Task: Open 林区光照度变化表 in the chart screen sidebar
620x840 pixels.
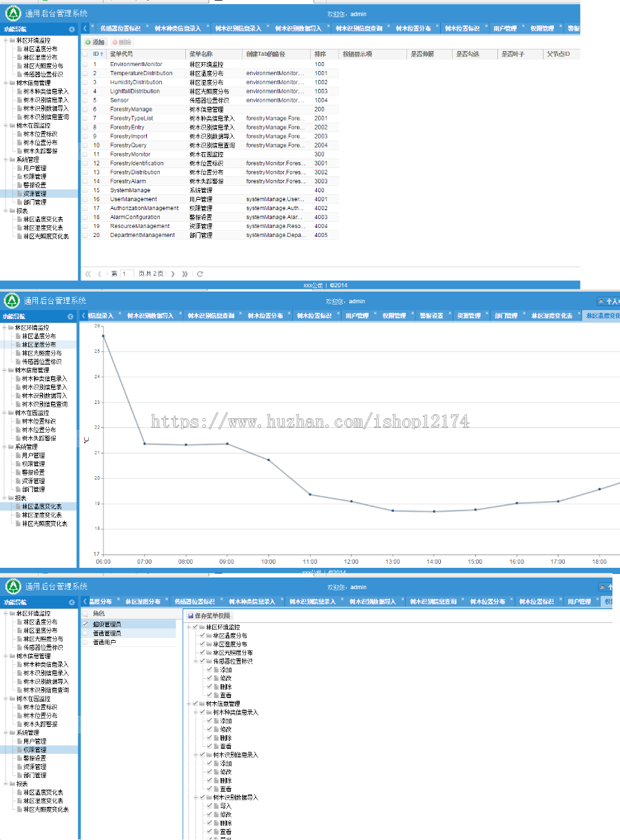Action: [x=45, y=524]
